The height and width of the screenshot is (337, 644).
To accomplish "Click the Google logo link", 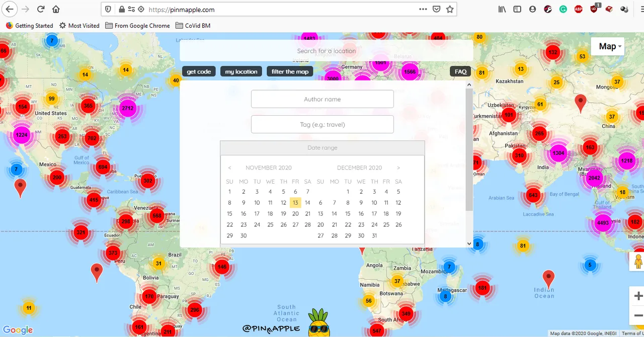I will [x=18, y=330].
